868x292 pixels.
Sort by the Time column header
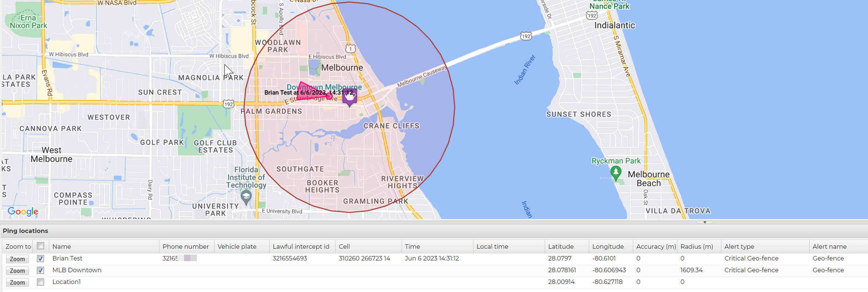(x=412, y=247)
